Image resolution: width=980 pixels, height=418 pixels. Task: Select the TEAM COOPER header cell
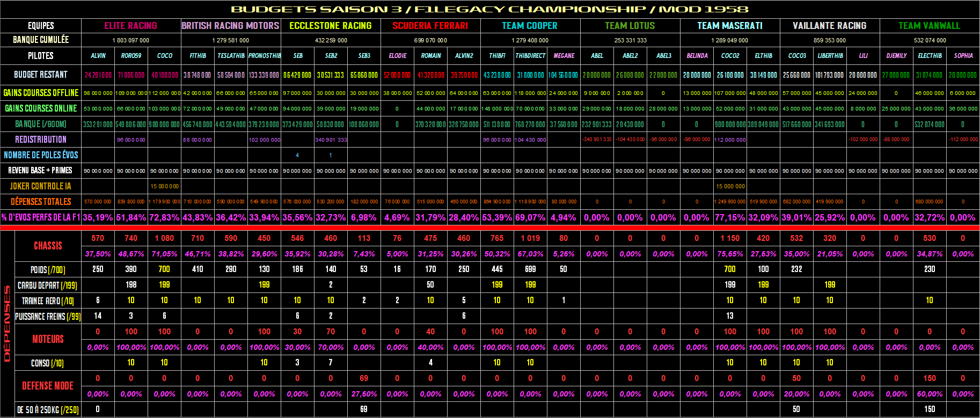click(530, 25)
